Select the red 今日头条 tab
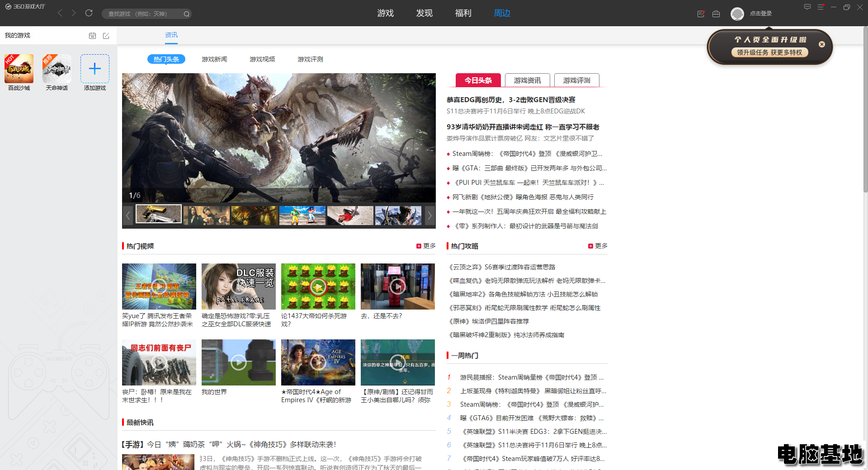This screenshot has height=470, width=868. 478,80
